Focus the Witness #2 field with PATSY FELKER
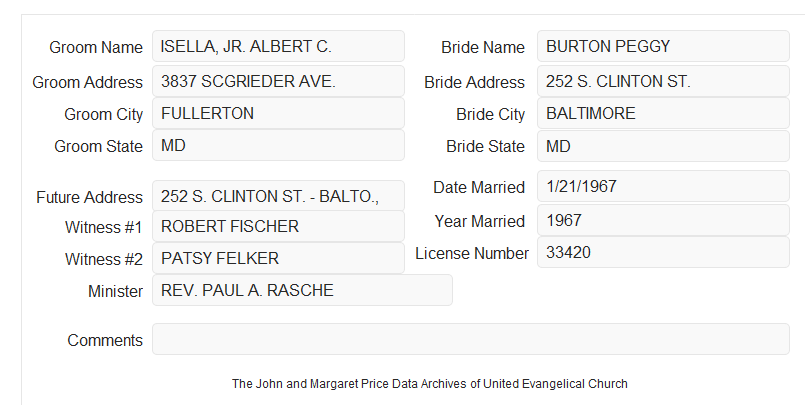Image resolution: width=805 pixels, height=405 pixels. coord(278,258)
